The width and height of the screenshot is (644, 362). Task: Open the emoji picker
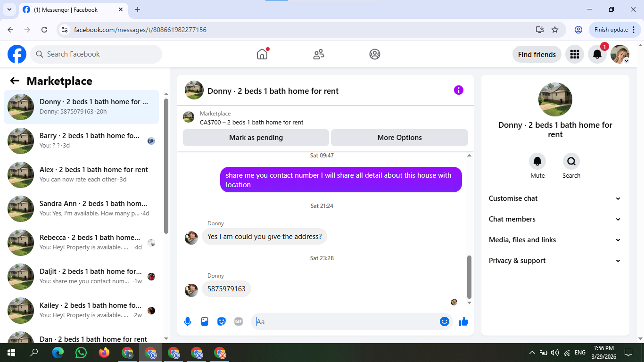[445, 321]
